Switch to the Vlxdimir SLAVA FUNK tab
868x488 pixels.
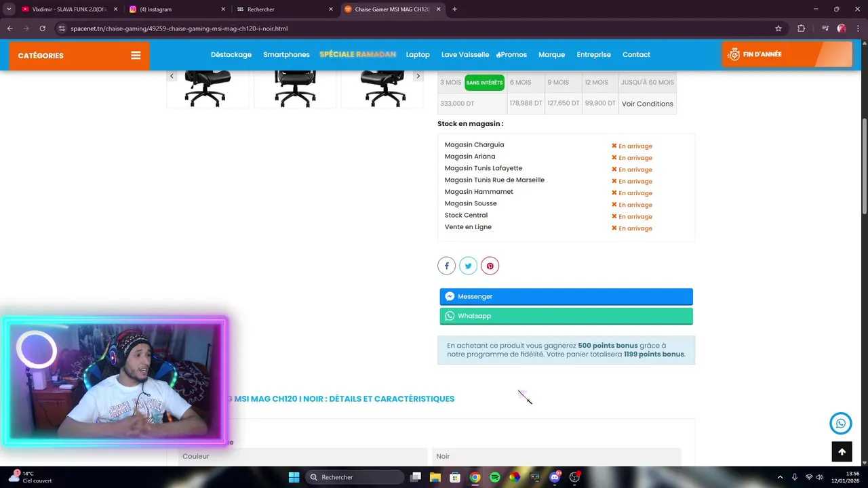68,9
